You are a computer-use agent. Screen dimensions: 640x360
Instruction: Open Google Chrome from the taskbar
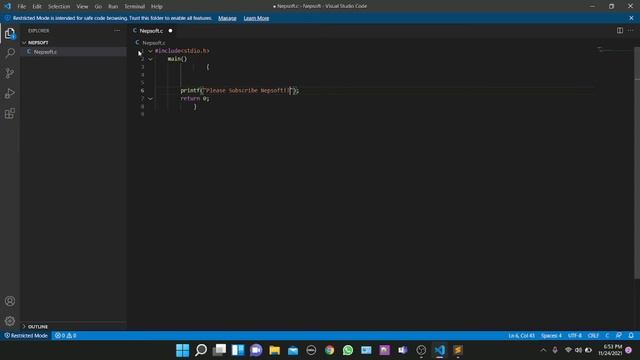[x=329, y=350]
